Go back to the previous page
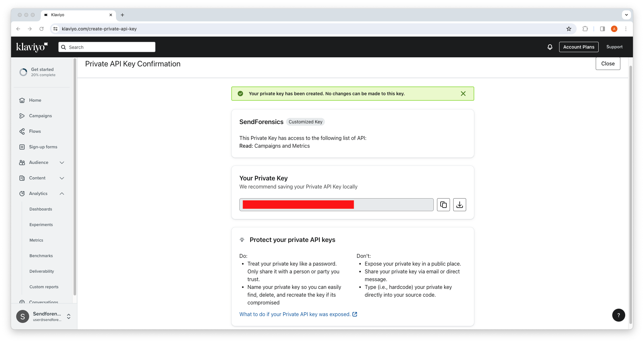The image size is (644, 343). [18, 29]
